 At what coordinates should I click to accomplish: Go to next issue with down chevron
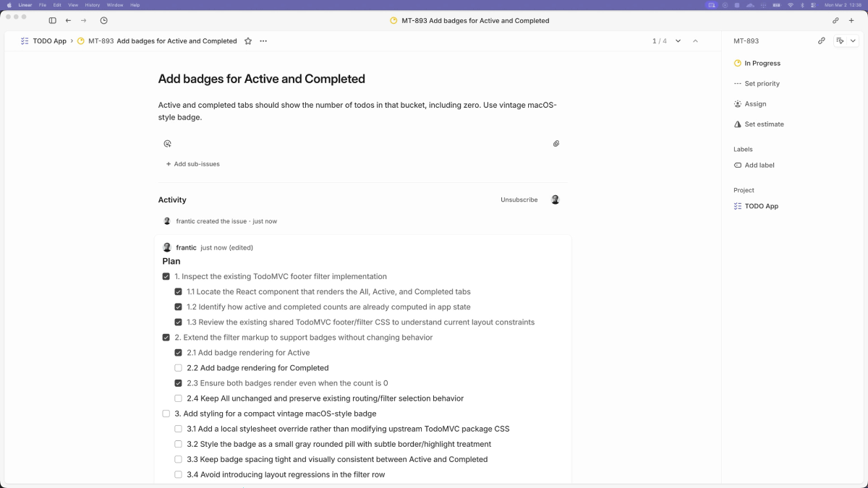[678, 41]
